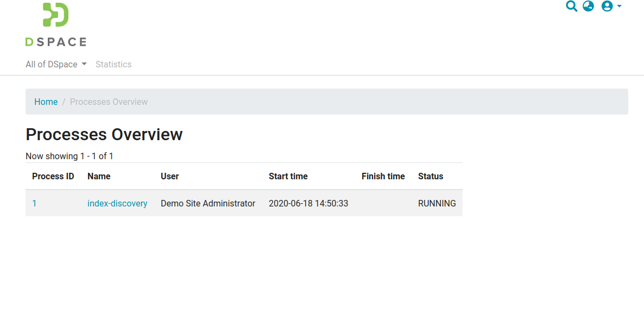Expand the All of DSpace dropdown

coord(56,64)
